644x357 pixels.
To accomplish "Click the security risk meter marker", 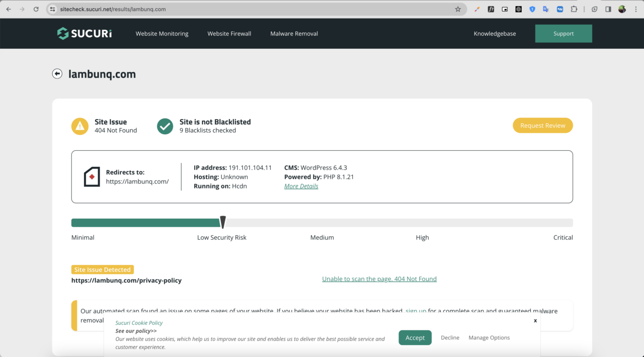I will tap(223, 222).
